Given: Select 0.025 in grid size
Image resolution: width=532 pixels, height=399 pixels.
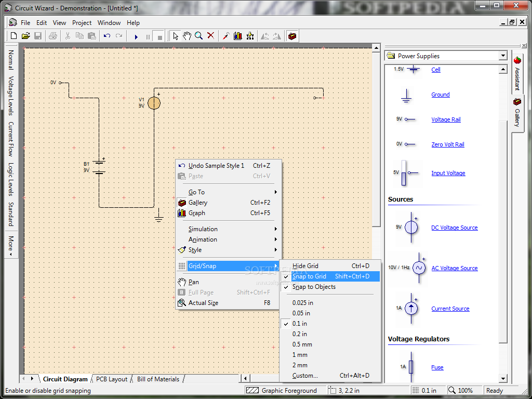Looking at the screenshot, I should pos(330,303).
